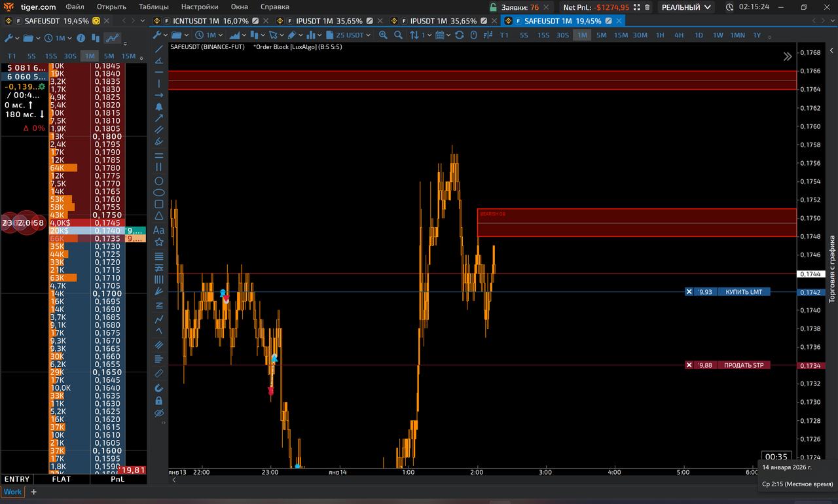Switch to the ICNTUSDT 1M tab

tap(210, 21)
